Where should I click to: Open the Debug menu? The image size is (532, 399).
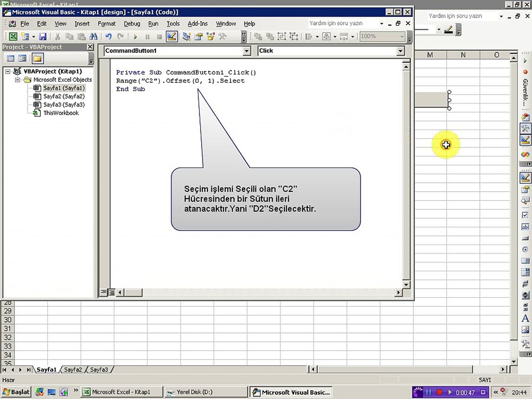point(132,24)
